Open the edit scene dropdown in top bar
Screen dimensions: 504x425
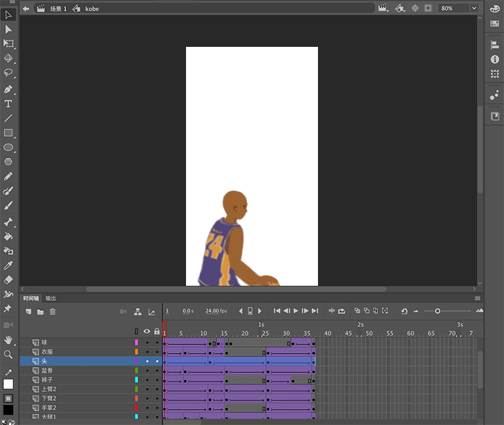pyautogui.click(x=383, y=8)
